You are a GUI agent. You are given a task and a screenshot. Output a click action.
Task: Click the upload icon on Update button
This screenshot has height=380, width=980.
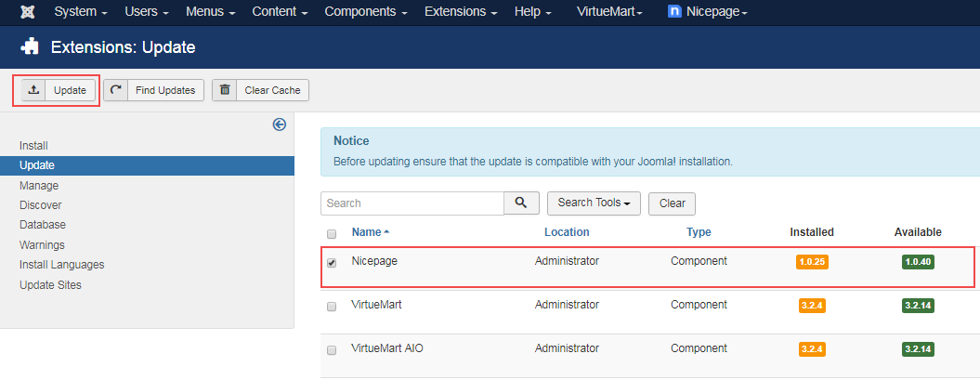[33, 90]
